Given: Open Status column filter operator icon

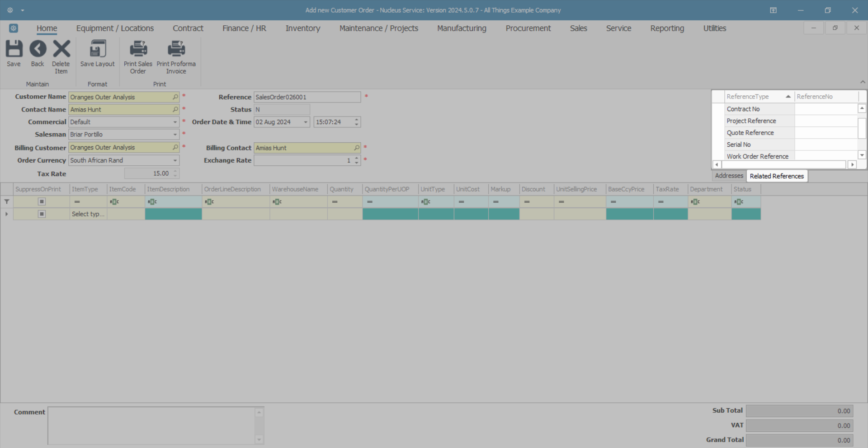Looking at the screenshot, I should [x=739, y=202].
